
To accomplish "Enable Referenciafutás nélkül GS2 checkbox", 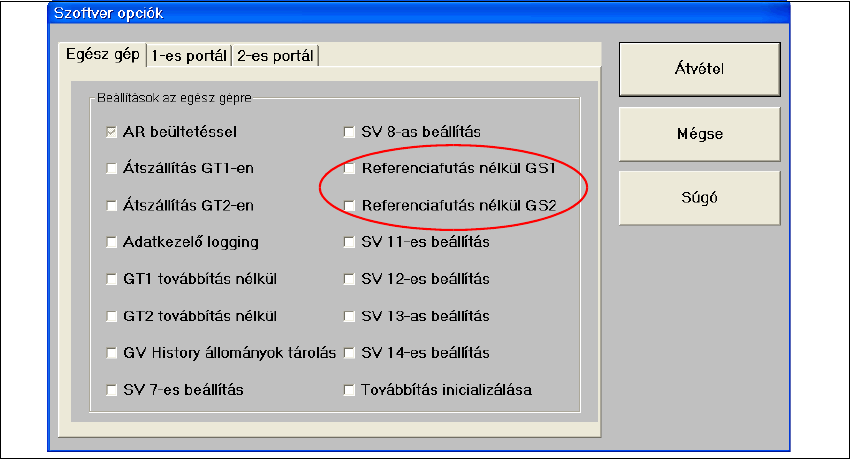I will pyautogui.click(x=349, y=205).
